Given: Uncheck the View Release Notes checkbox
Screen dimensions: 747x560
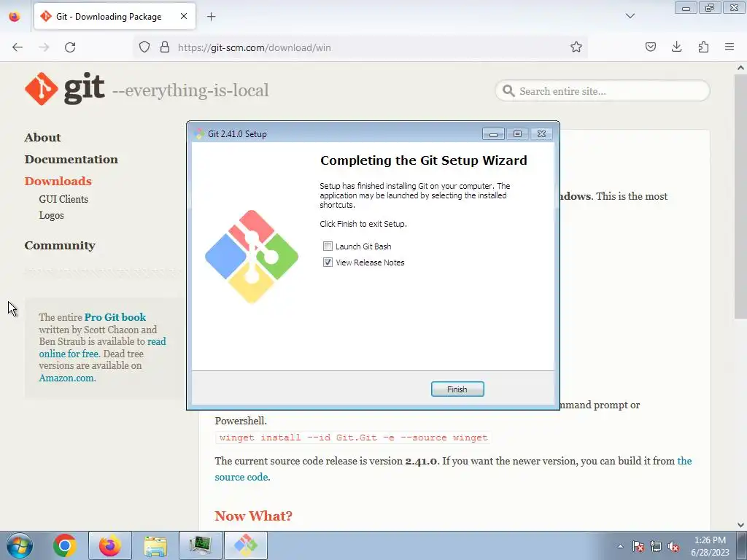Looking at the screenshot, I should point(328,262).
